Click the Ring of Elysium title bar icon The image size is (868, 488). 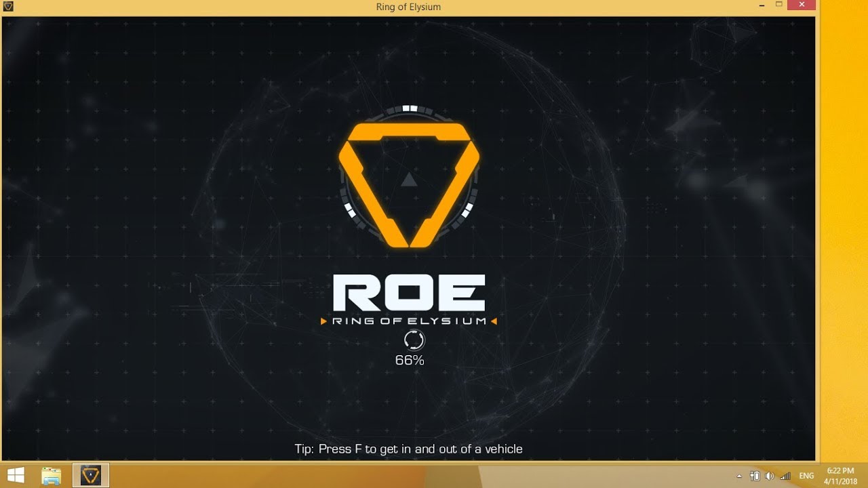(x=8, y=7)
